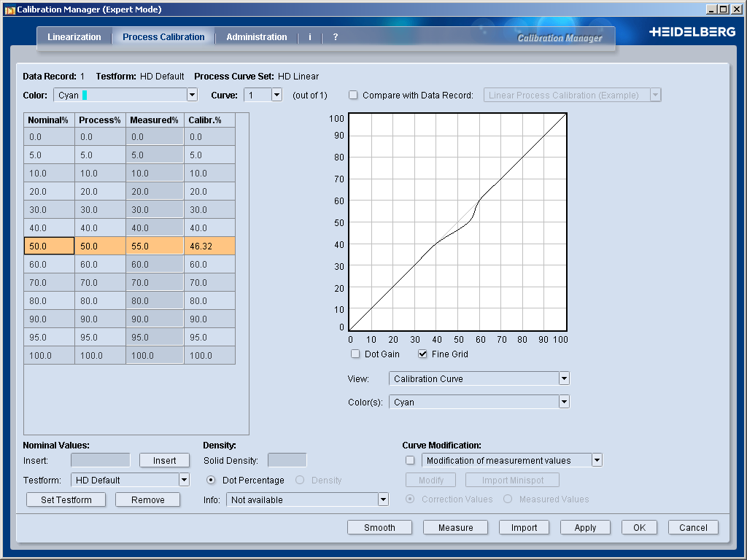
Task: Open the Color dropdown showing Cyan
Action: click(x=192, y=95)
